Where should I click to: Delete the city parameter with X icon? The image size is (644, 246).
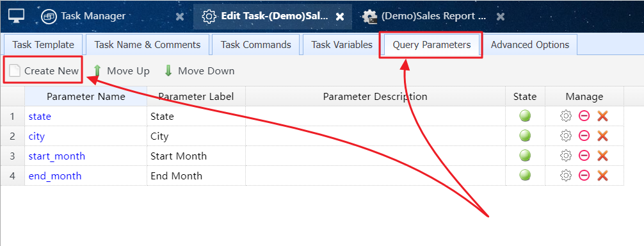click(x=602, y=136)
